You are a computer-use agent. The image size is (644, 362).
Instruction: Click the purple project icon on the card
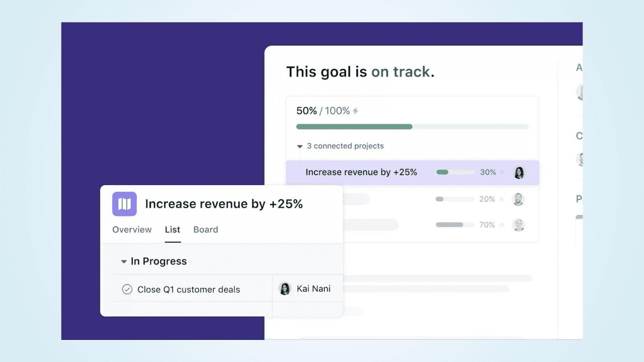124,204
